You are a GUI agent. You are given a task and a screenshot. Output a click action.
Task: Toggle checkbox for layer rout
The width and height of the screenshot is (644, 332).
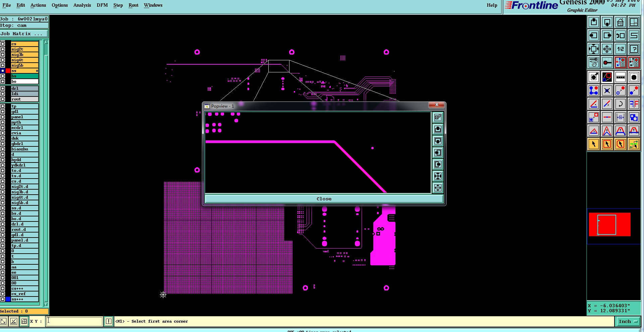[3, 99]
